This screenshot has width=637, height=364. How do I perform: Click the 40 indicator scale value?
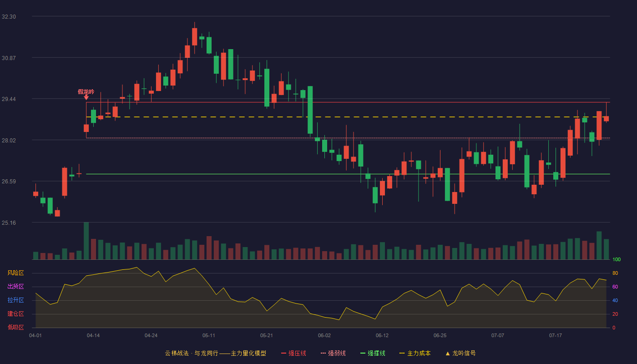pos(615,300)
